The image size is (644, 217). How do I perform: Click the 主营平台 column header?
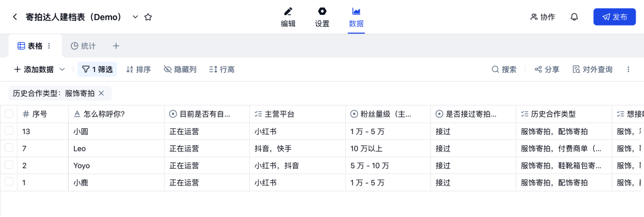point(298,114)
